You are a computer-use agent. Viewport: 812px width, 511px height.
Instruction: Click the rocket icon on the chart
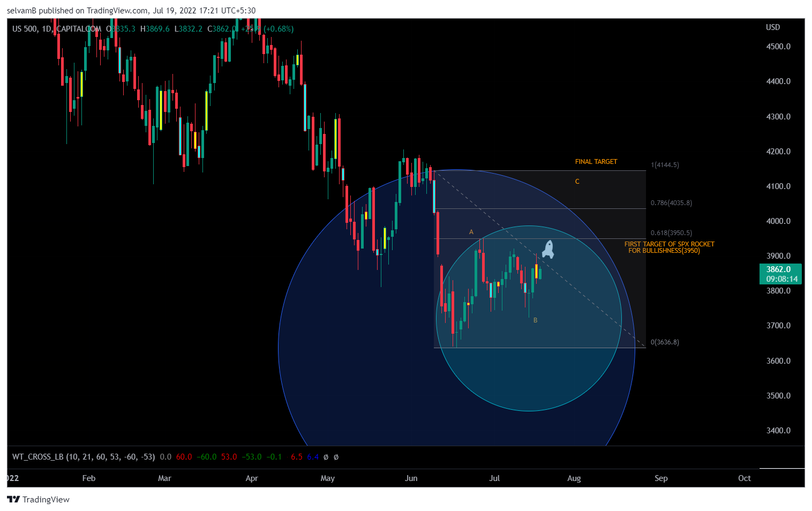(x=547, y=250)
